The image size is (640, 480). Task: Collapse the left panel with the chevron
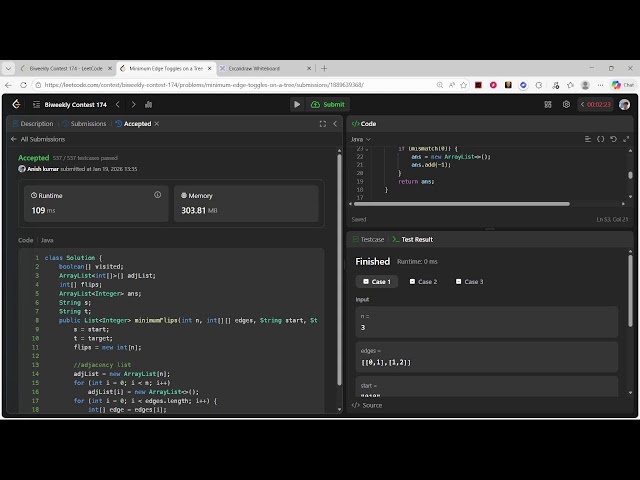click(335, 124)
